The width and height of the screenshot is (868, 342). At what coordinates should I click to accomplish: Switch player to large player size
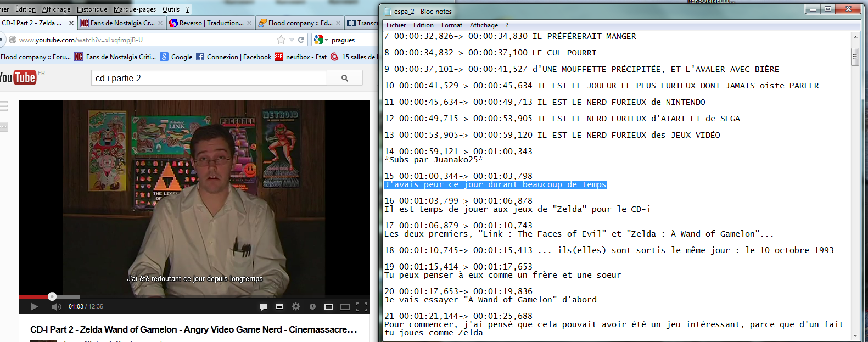coord(345,306)
